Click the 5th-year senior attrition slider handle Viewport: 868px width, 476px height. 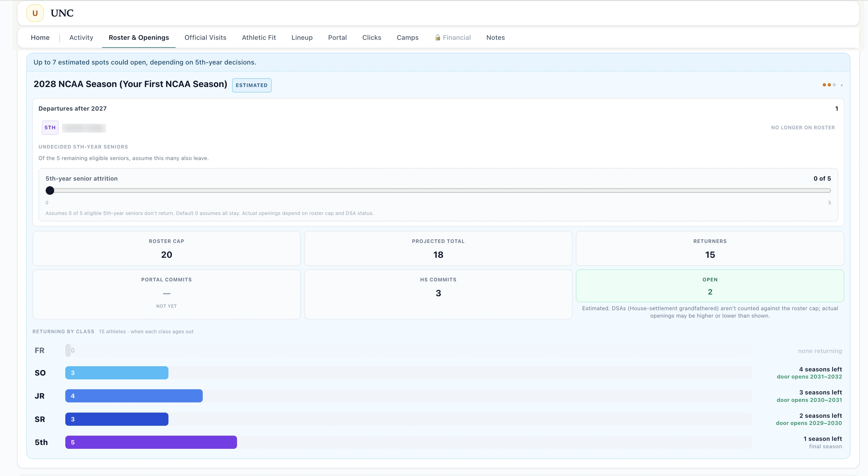[50, 191]
